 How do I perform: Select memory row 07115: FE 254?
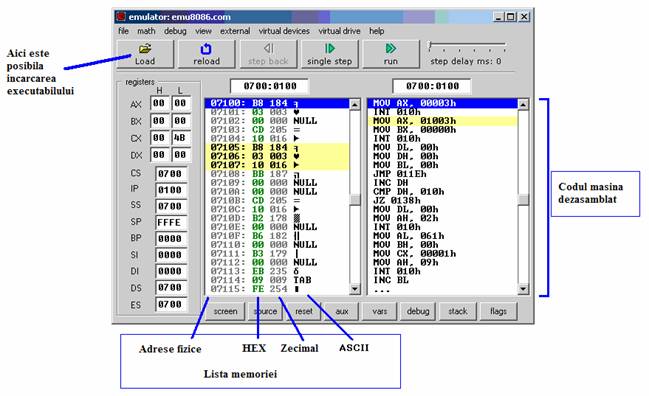point(277,289)
